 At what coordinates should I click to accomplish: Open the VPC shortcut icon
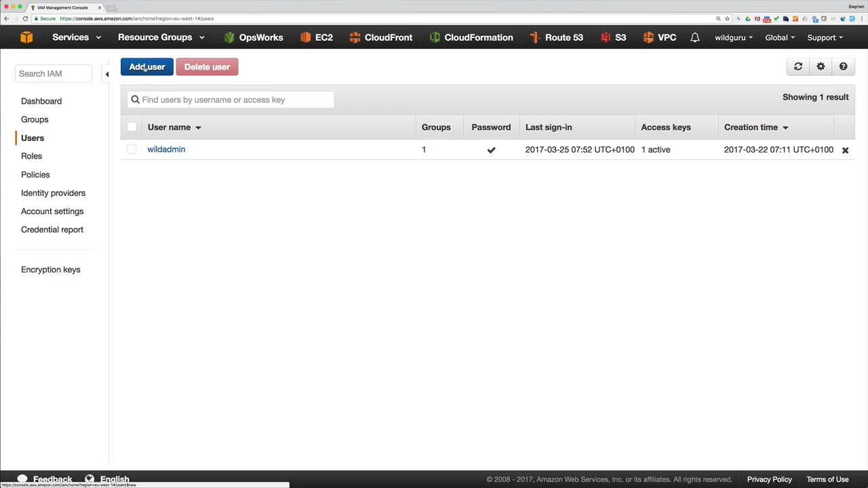(648, 37)
